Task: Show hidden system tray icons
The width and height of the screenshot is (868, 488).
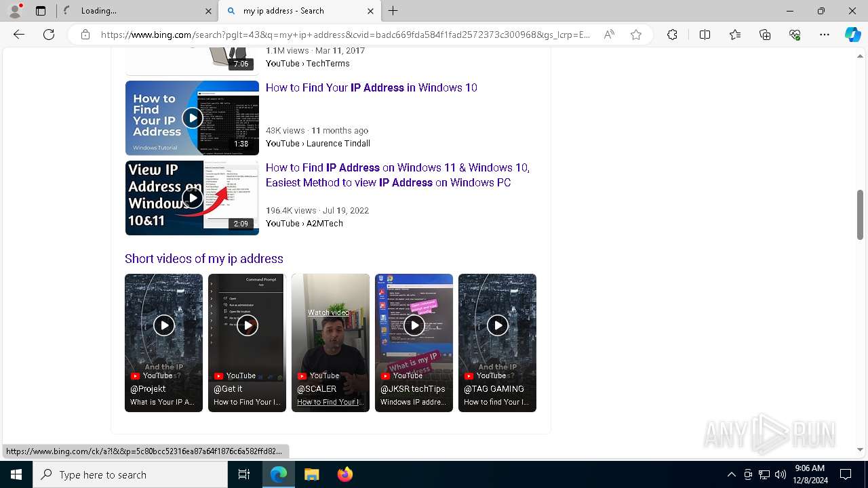Action: (731, 474)
